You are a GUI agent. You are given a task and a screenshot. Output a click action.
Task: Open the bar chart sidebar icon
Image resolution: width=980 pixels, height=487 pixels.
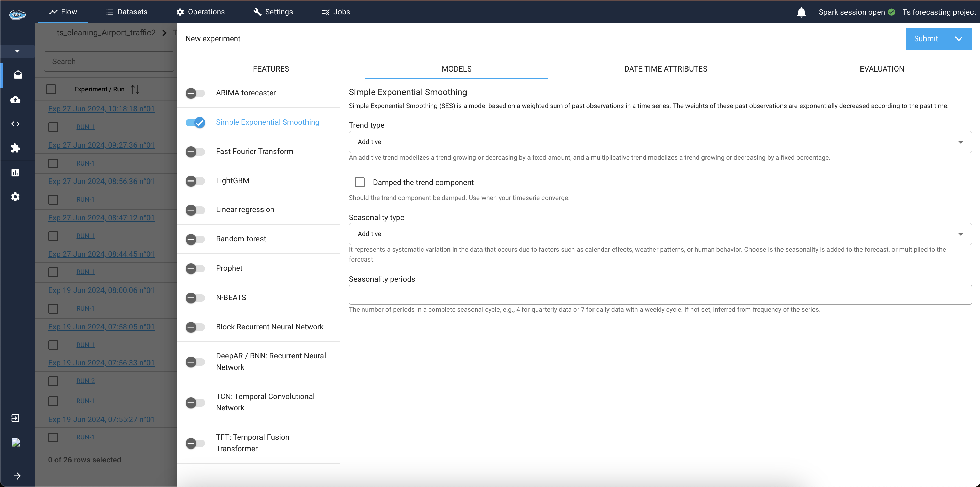click(16, 172)
